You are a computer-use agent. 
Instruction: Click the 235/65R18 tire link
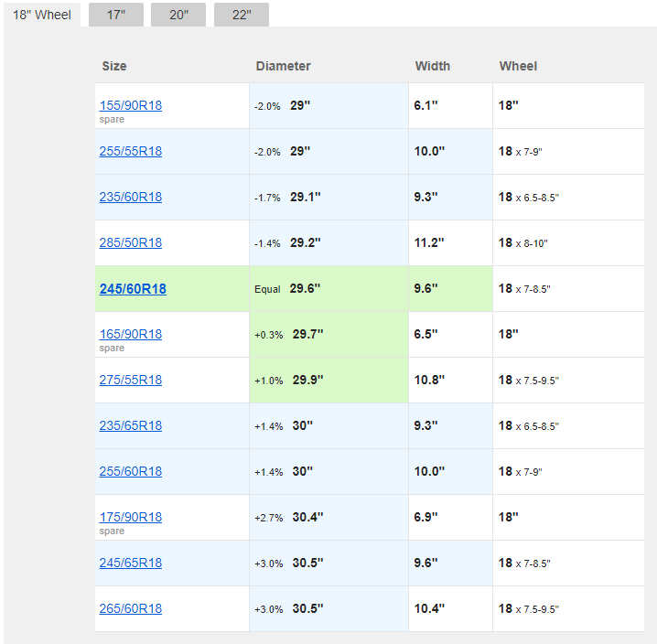tap(130, 425)
